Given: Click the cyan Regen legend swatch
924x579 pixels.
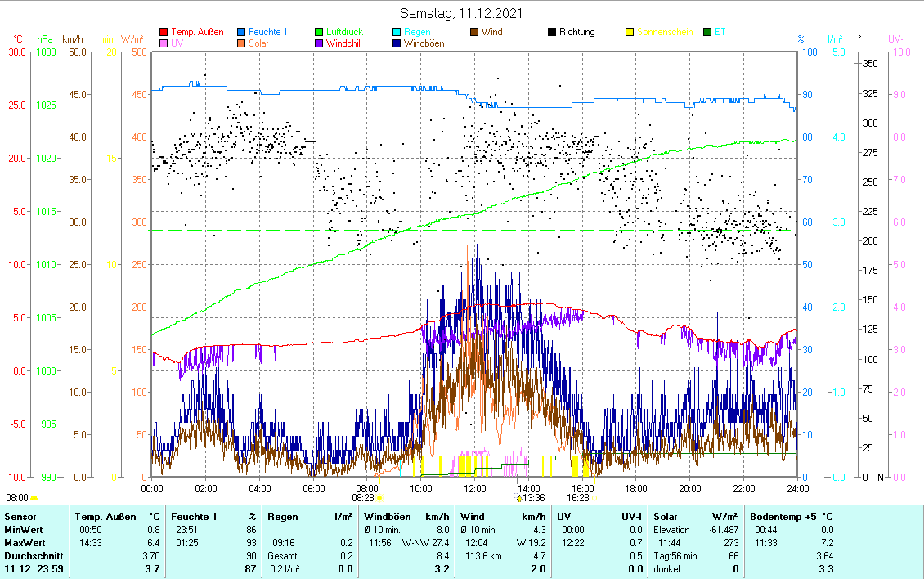Looking at the screenshot, I should [x=396, y=33].
